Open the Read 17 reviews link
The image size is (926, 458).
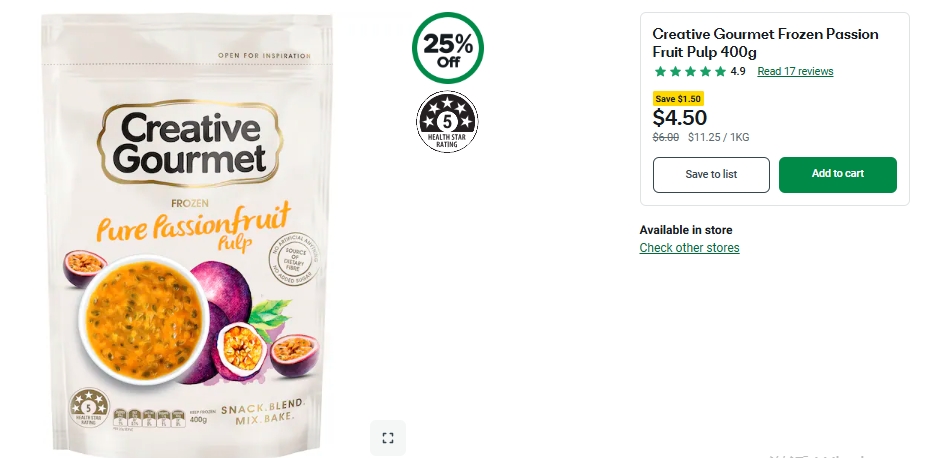pyautogui.click(x=795, y=71)
